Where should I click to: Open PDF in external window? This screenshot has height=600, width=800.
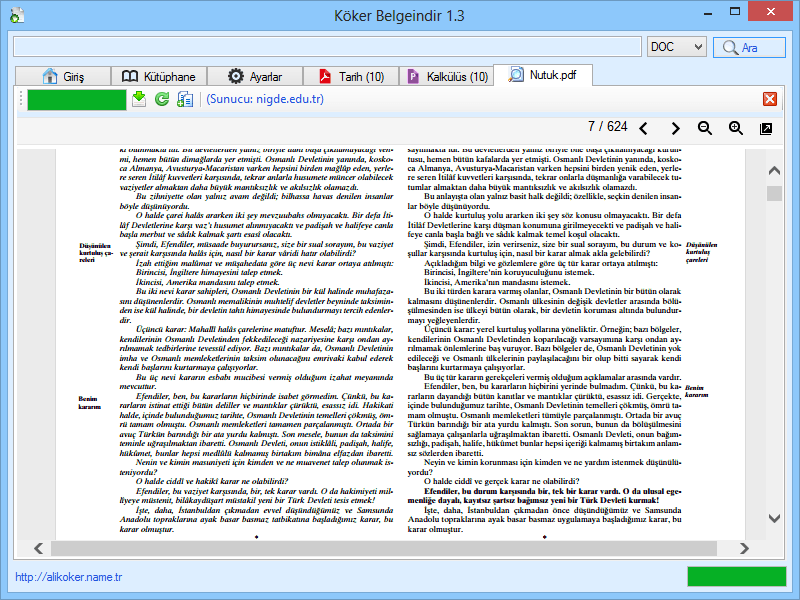766,128
